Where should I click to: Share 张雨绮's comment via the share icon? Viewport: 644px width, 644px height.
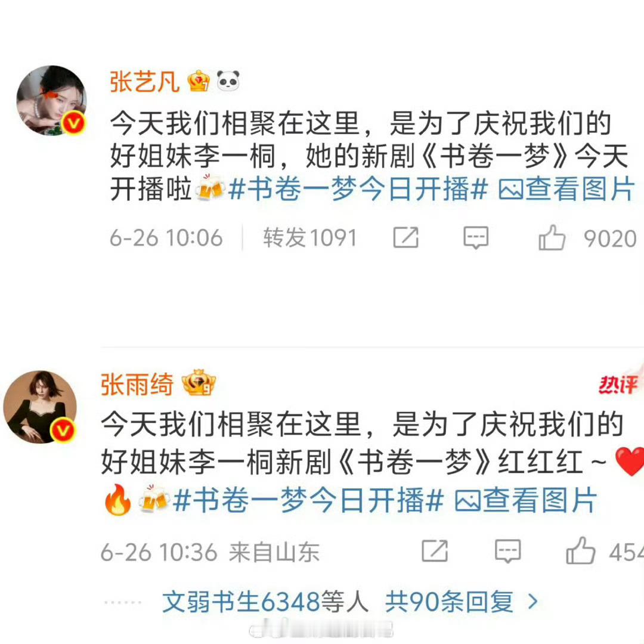(435, 551)
